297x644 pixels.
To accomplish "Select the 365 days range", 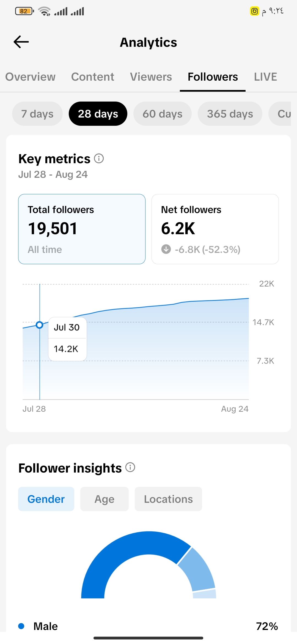I will [230, 114].
